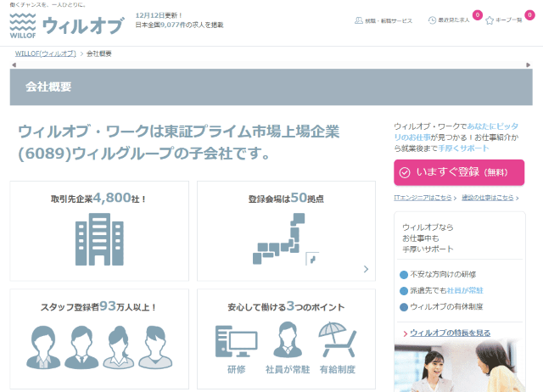Image resolution: width=543 pixels, height=392 pixels.
Task: Click スタッフ登録者93万人以上 heading
Action: coord(98,306)
